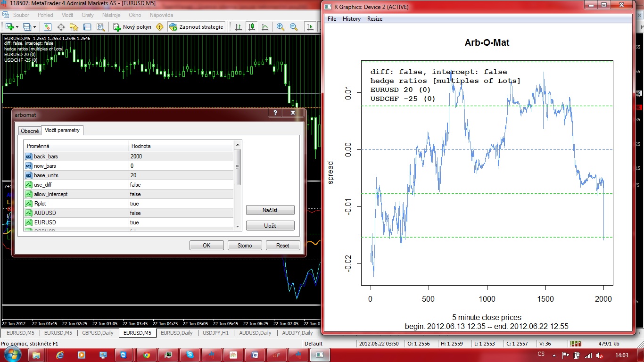The width and height of the screenshot is (644, 362).
Task: Open the use_diff false value dropdown
Action: pos(181,185)
